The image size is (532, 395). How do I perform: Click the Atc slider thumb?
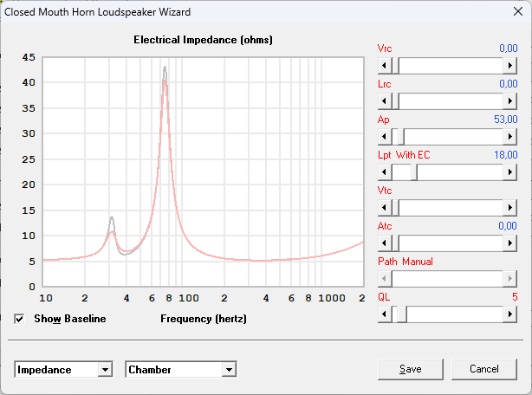pos(395,243)
